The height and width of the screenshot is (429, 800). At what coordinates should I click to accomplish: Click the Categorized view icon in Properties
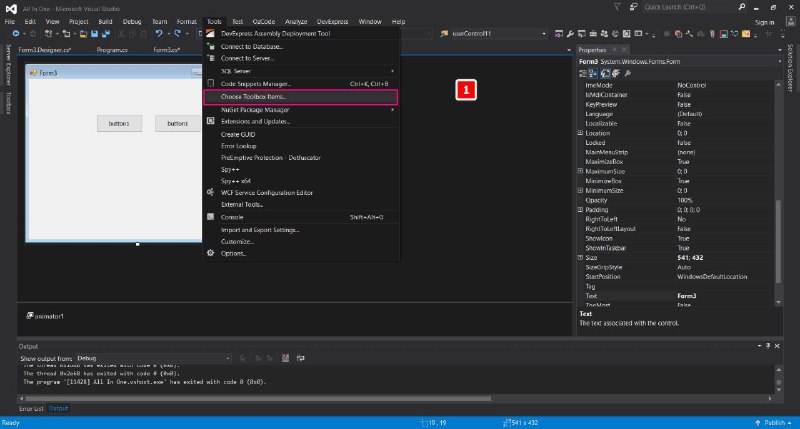pos(583,73)
